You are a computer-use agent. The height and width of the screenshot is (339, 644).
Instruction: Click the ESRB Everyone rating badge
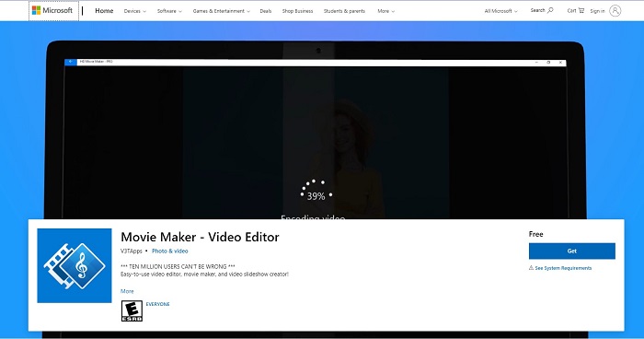(132, 310)
